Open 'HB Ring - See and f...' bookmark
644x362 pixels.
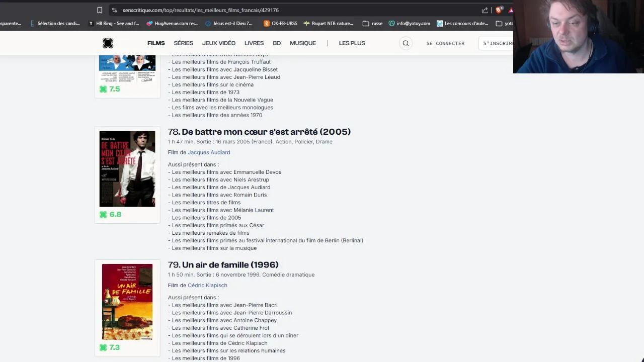point(114,23)
